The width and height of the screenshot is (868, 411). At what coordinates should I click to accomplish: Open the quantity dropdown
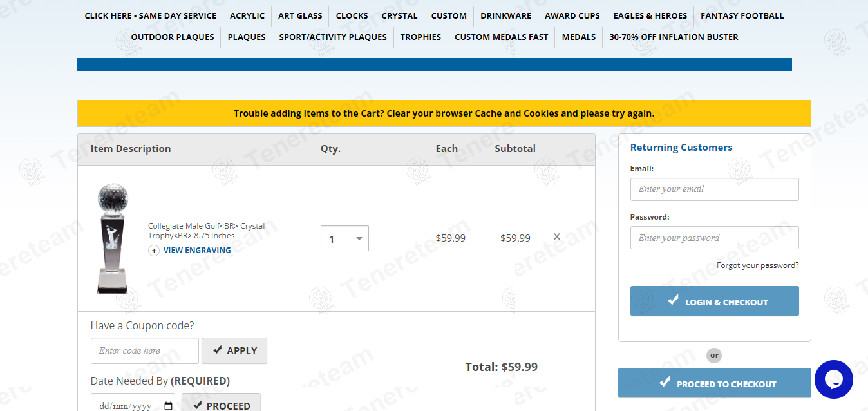pyautogui.click(x=344, y=238)
